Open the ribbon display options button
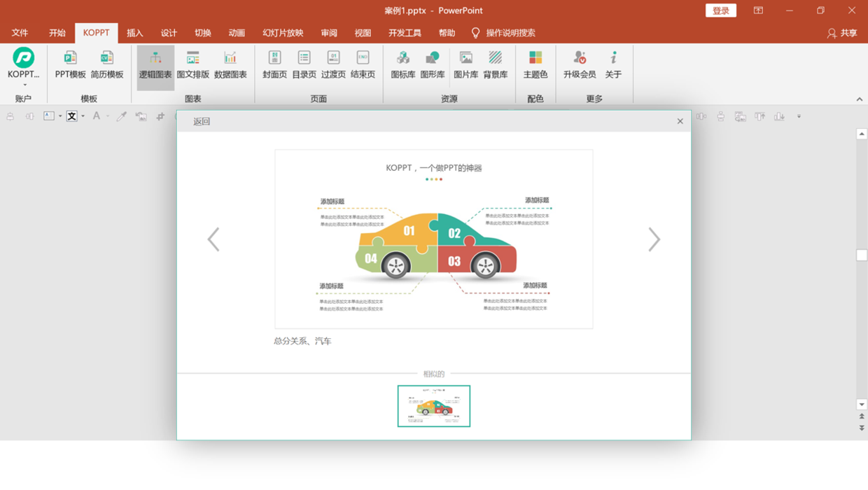The height and width of the screenshot is (490, 868). 758,10
